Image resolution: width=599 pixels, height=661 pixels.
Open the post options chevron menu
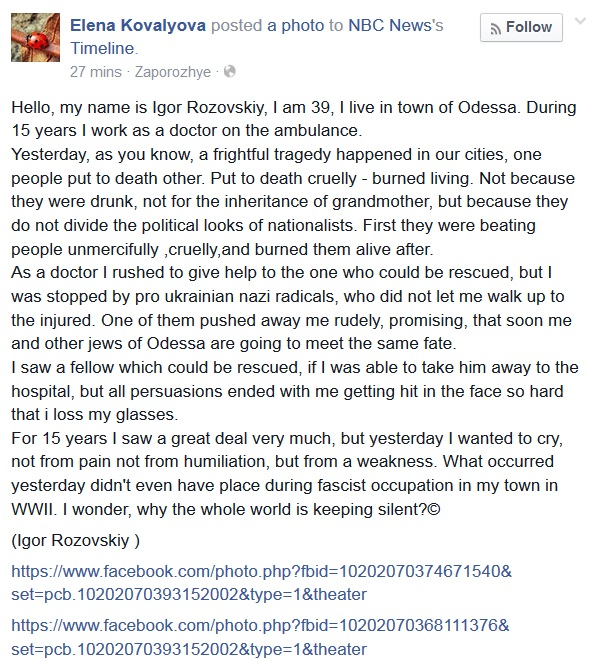pyautogui.click(x=580, y=21)
